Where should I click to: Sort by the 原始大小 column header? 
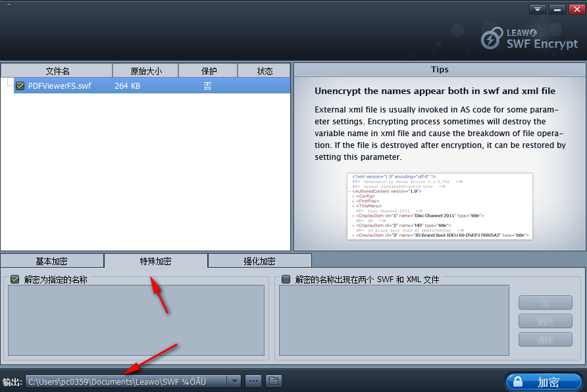[145, 70]
